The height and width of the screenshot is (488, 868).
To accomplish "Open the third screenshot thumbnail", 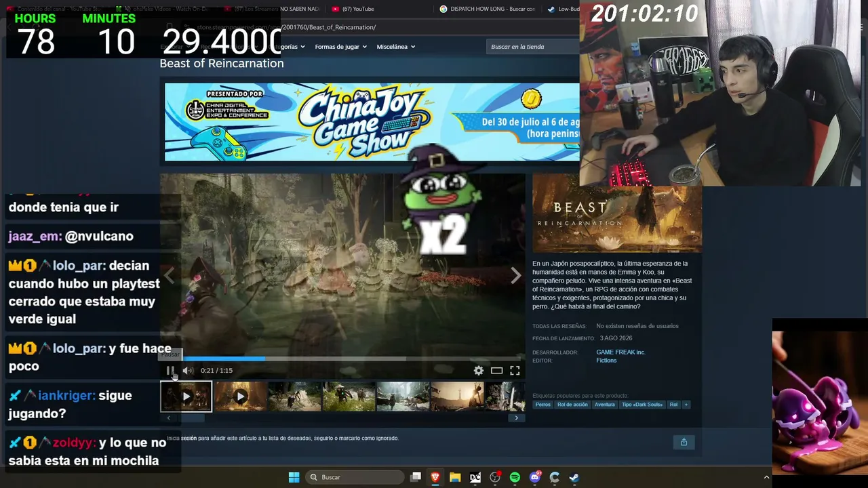I will (x=295, y=396).
